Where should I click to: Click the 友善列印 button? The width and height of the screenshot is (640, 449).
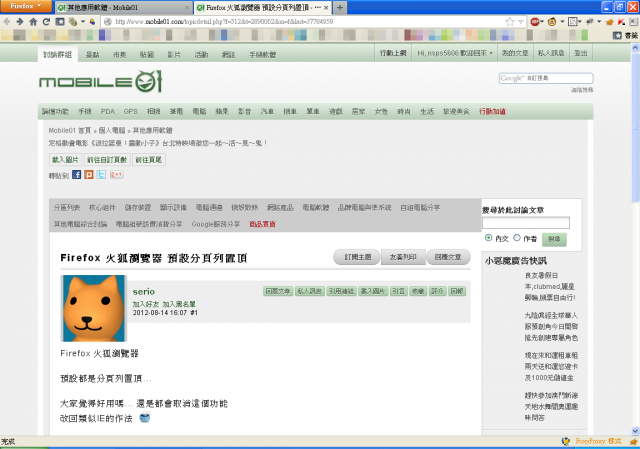pyautogui.click(x=403, y=257)
